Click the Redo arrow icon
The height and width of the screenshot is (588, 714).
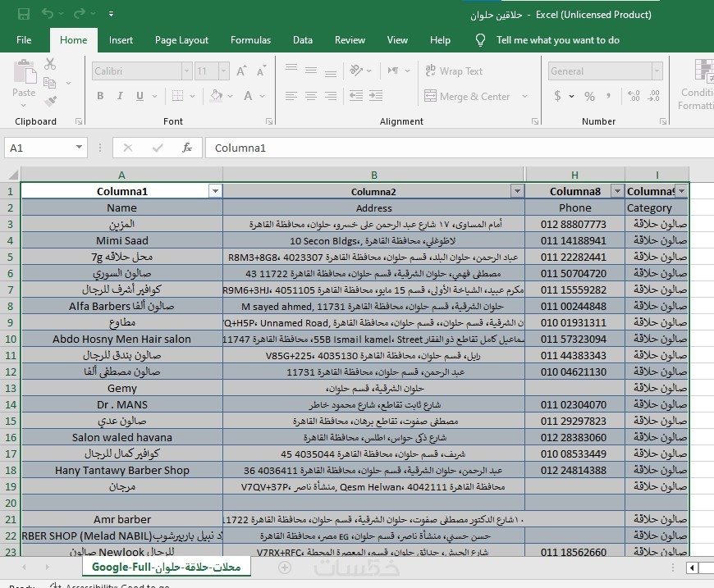point(80,13)
